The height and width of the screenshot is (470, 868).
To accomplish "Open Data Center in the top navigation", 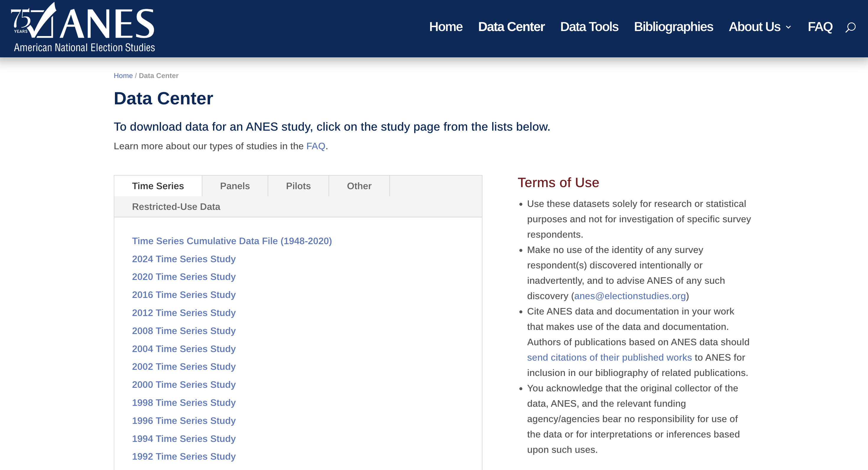I will click(511, 27).
